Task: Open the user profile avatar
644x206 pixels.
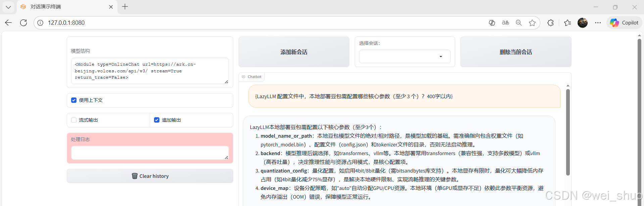Action: coord(583,23)
